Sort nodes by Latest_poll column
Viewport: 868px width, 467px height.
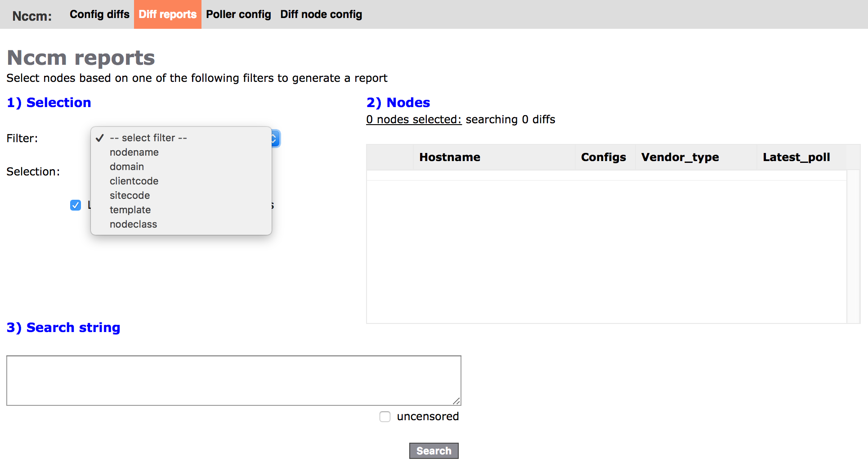coord(796,157)
